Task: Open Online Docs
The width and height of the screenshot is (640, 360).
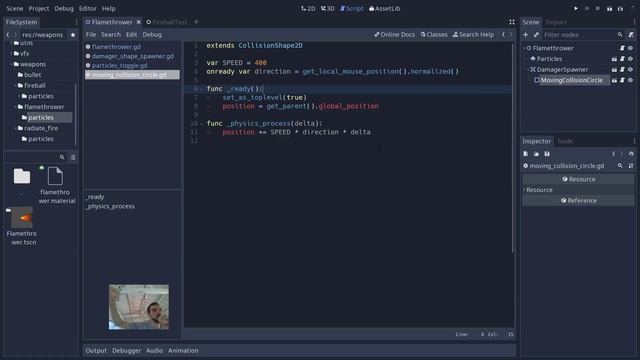Action: pos(394,35)
